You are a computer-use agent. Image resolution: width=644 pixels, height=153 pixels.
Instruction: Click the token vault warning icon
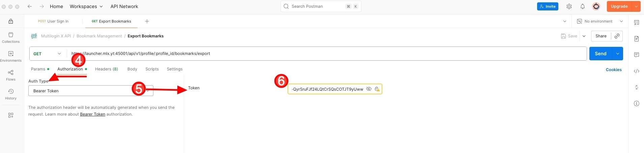(377, 89)
